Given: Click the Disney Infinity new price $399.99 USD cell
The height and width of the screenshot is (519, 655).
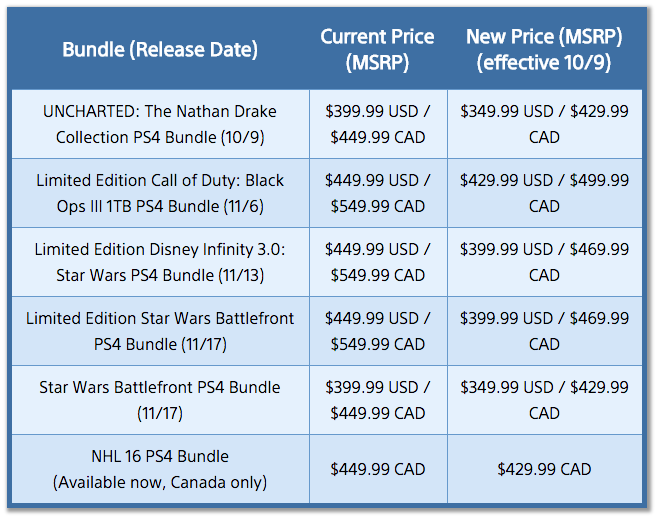Looking at the screenshot, I should click(x=544, y=262).
